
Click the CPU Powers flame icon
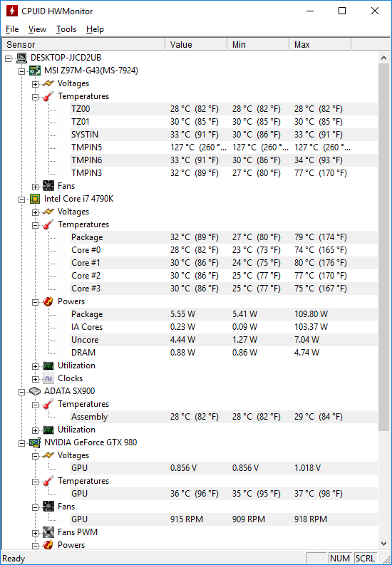pyautogui.click(x=48, y=301)
